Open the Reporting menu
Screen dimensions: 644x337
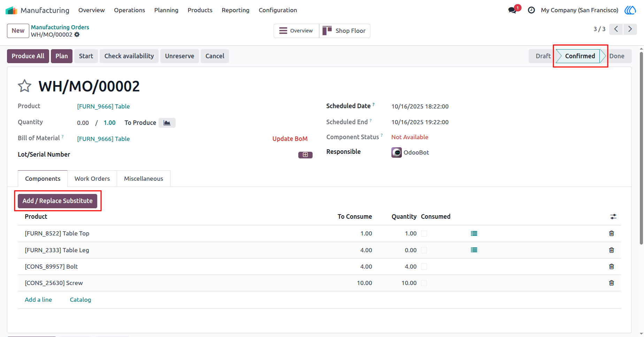[236, 10]
